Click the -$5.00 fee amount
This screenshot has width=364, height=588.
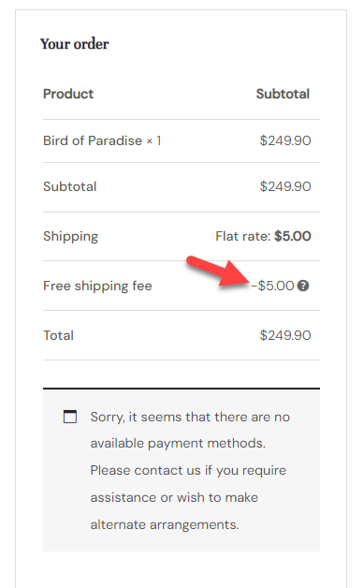pos(272,286)
